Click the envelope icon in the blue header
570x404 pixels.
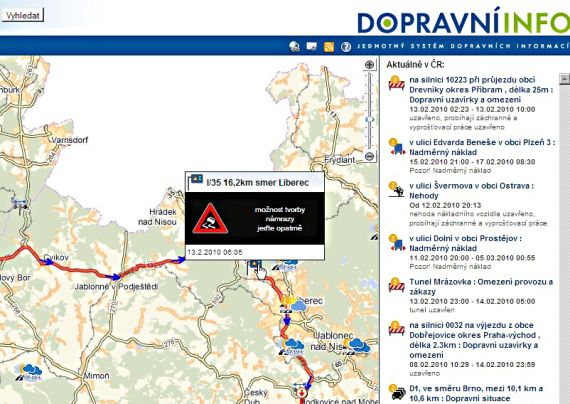312,46
